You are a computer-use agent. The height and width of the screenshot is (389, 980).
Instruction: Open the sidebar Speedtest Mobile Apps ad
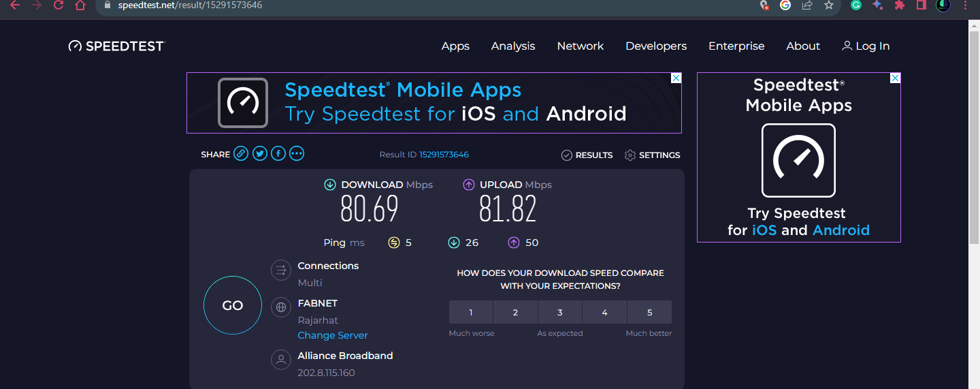pos(799,157)
